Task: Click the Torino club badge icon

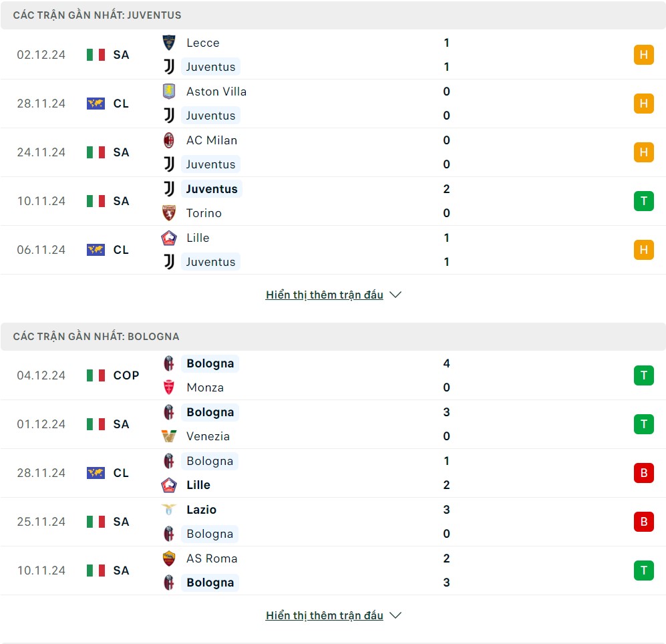Action: click(169, 213)
